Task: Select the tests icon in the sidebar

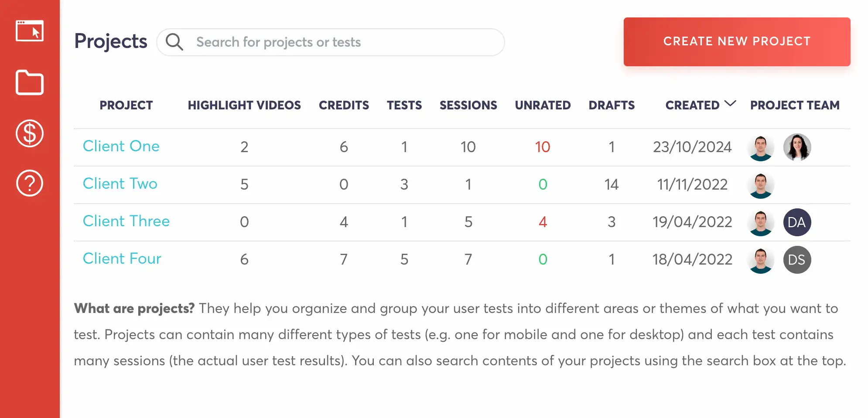Action: (29, 31)
